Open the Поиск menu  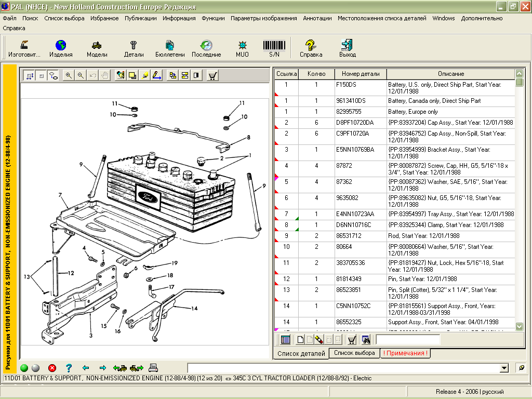point(30,18)
